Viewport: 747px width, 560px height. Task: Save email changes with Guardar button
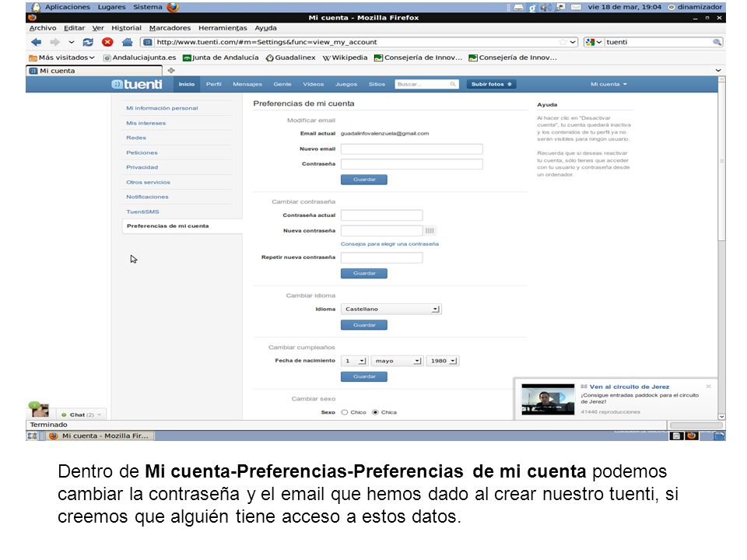pyautogui.click(x=364, y=180)
